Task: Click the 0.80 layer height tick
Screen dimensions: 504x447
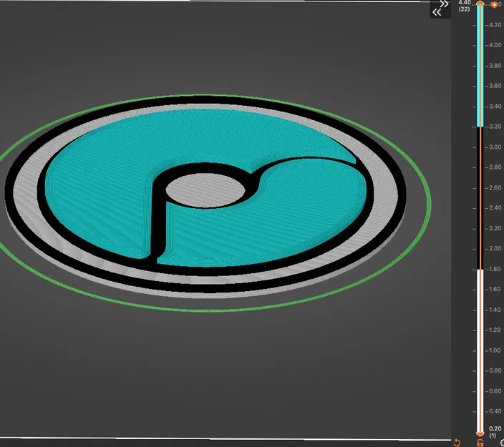Action: tap(495, 370)
